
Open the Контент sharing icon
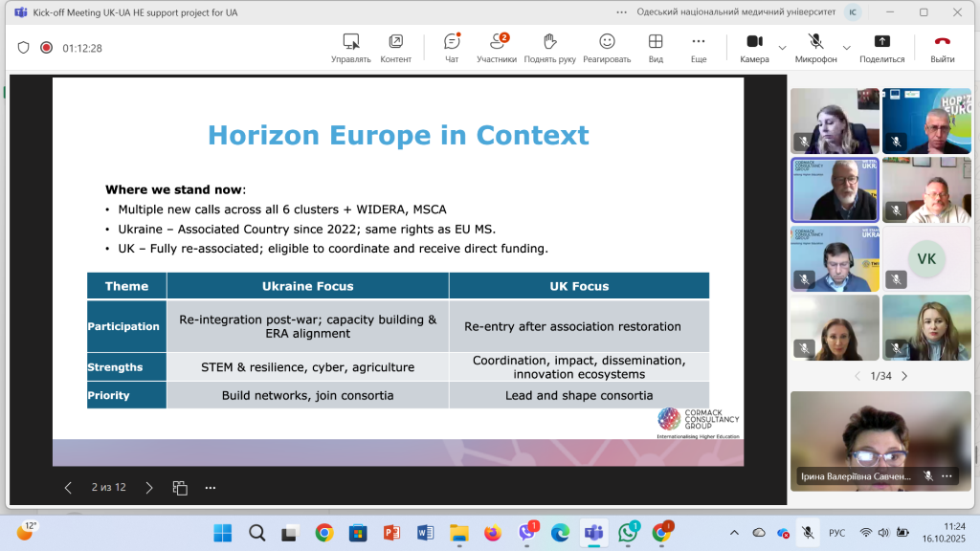395,48
